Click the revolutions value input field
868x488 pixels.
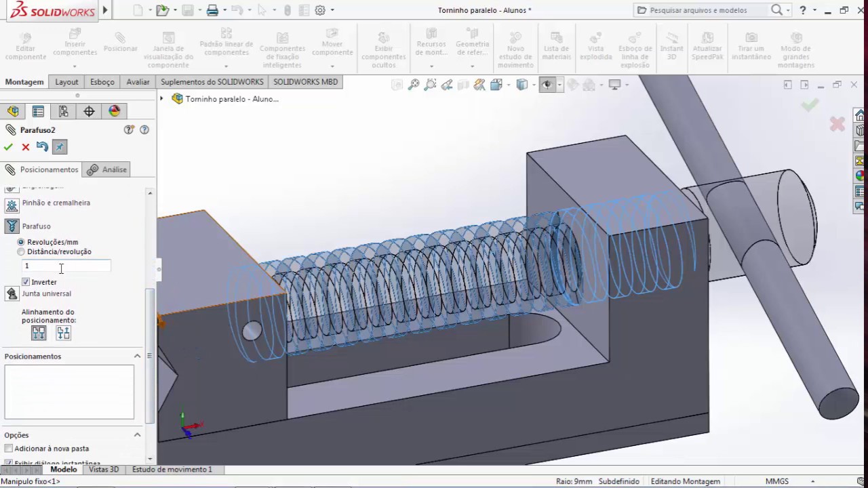click(66, 266)
